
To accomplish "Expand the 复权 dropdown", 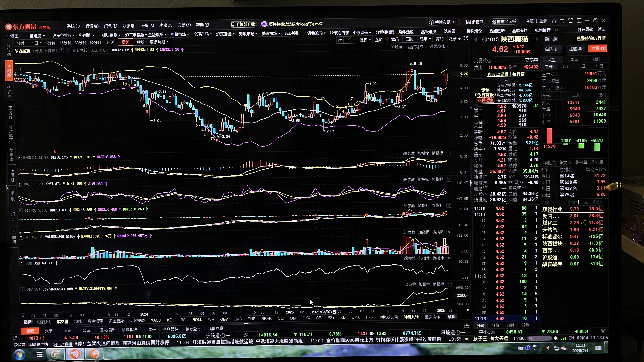I will point(365,40).
